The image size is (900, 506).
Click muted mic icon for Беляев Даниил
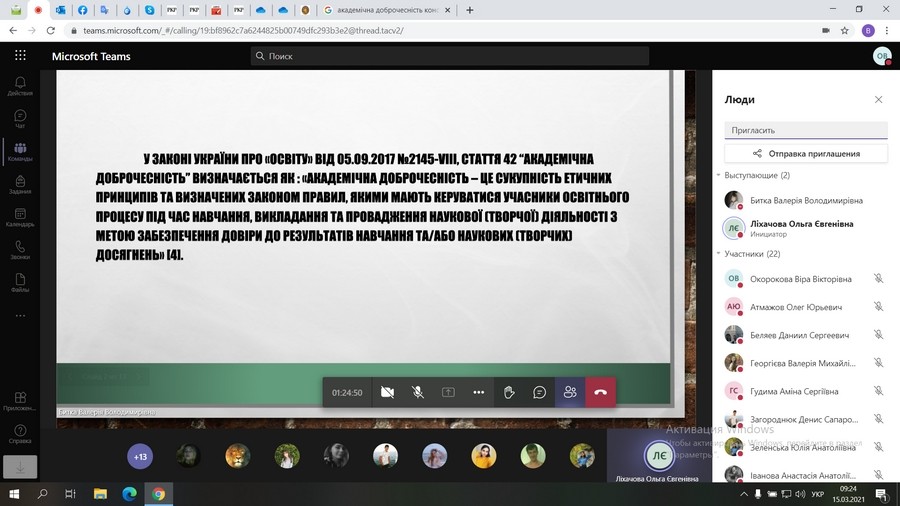click(x=878, y=334)
